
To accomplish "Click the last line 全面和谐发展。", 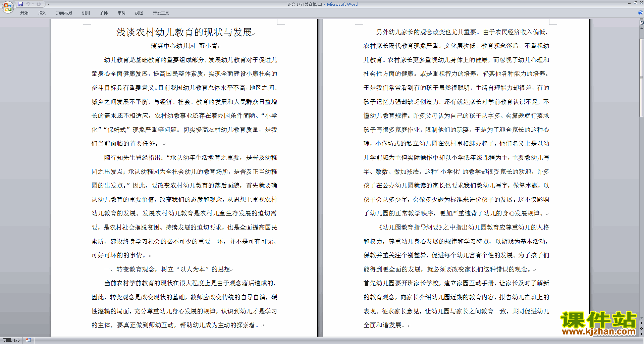I will pyautogui.click(x=385, y=325).
